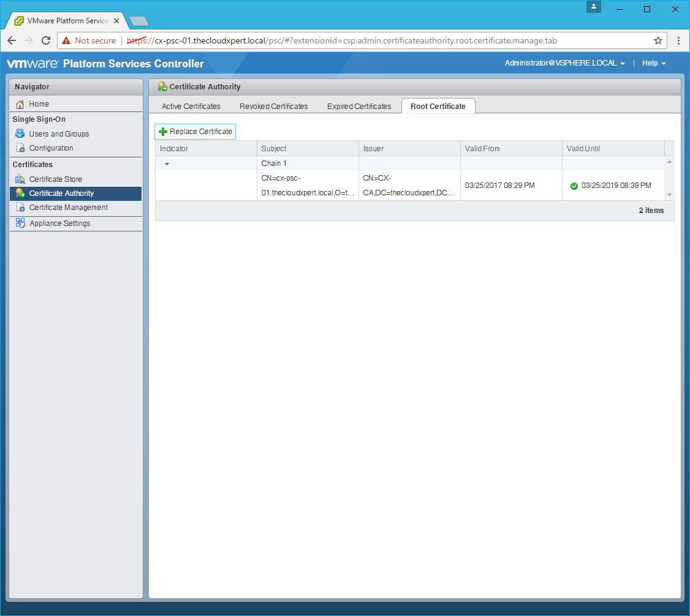The image size is (690, 616).
Task: Switch to the Active Certificates tab
Action: (191, 107)
